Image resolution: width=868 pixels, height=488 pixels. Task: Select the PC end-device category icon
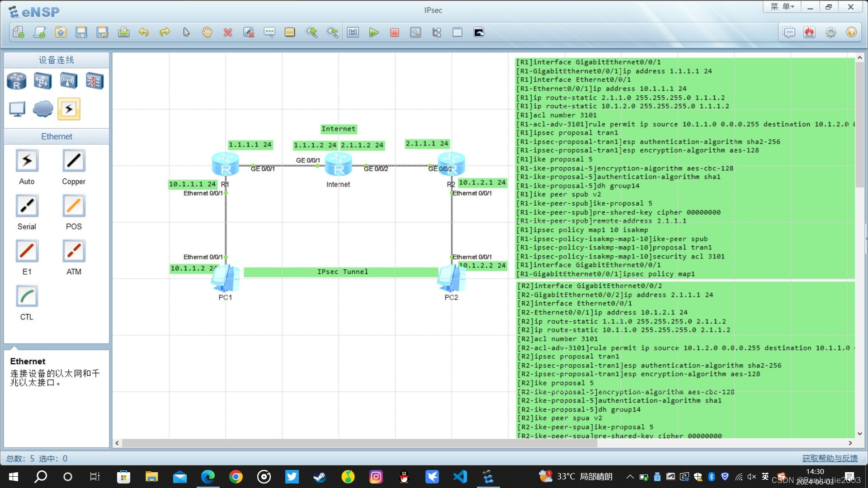coord(17,109)
